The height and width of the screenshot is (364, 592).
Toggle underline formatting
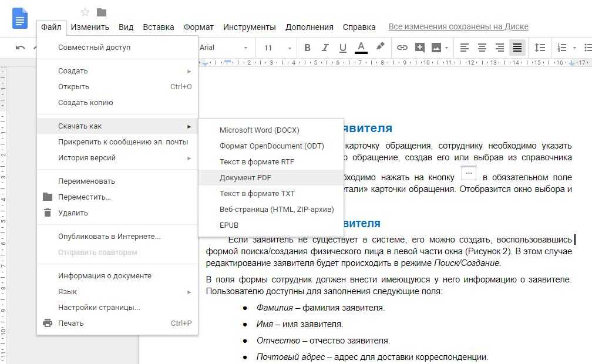pyautogui.click(x=342, y=48)
